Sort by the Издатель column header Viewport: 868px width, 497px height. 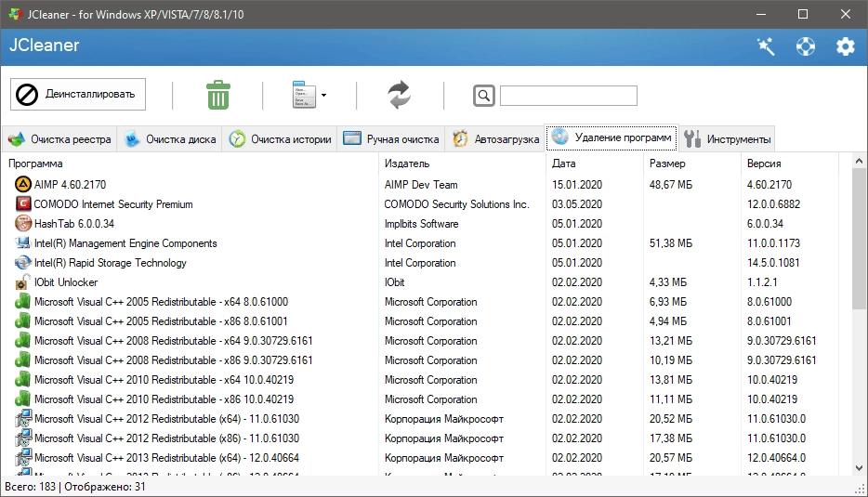click(x=407, y=163)
